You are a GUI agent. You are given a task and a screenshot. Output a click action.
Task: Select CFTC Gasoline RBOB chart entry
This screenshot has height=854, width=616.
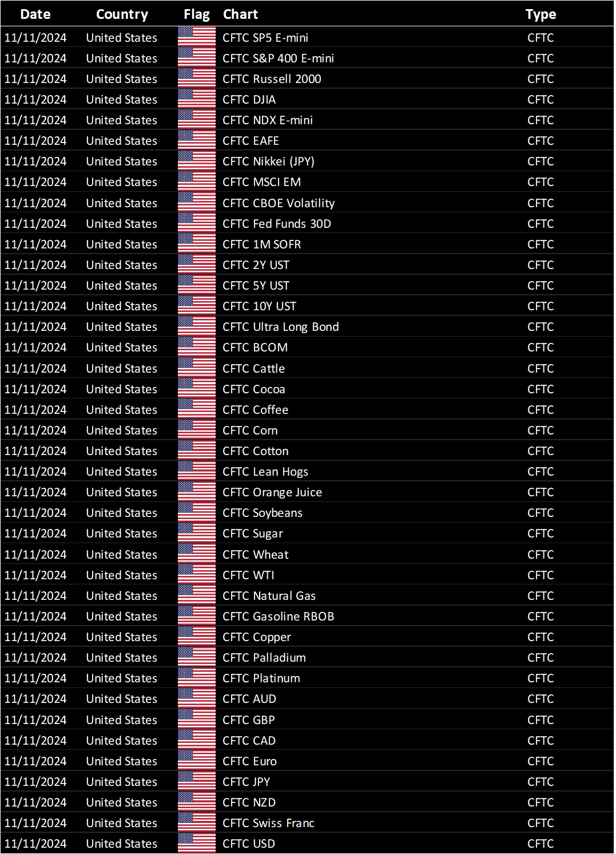pos(279,616)
